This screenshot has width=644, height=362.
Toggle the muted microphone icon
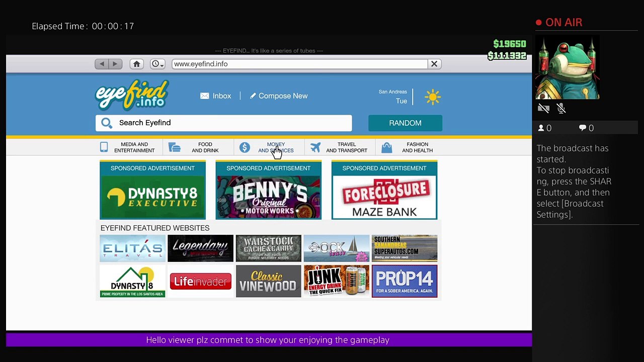(x=561, y=108)
